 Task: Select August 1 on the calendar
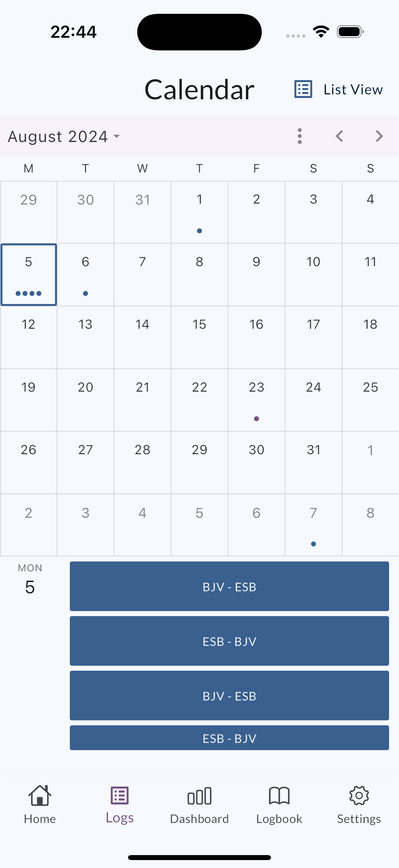click(x=199, y=212)
